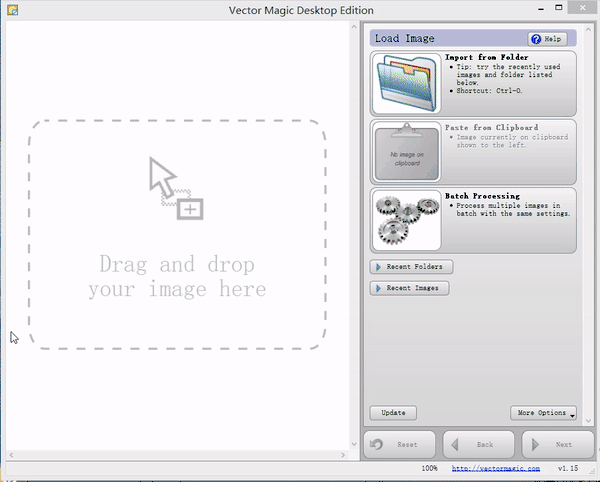Click the Update button

(393, 413)
